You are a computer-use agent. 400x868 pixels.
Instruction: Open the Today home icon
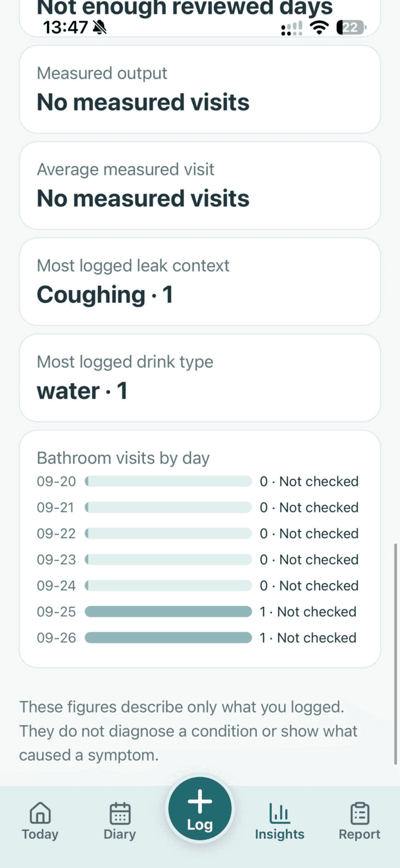click(x=40, y=813)
